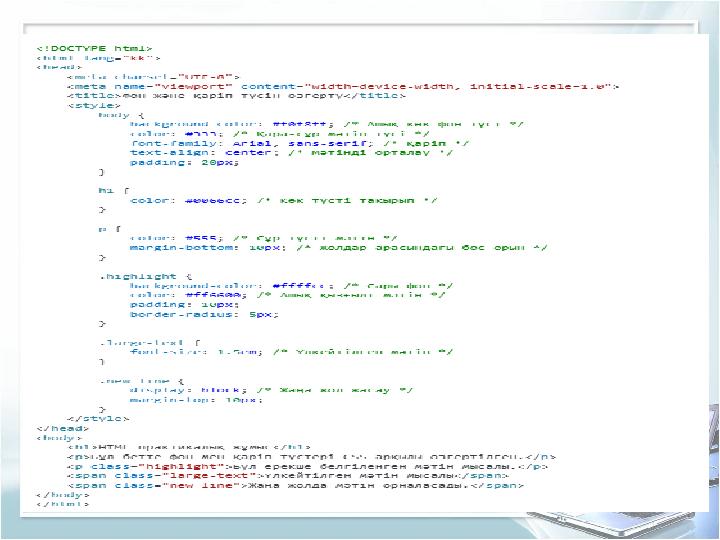Click the "display: block;" line
This screenshot has width=720, height=540.
[x=271, y=390]
